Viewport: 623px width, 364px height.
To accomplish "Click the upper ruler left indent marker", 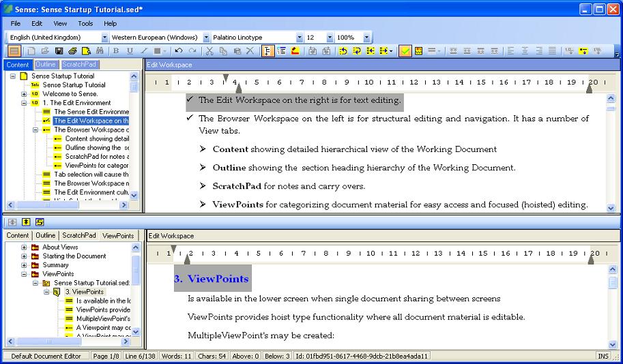I will click(x=239, y=89).
